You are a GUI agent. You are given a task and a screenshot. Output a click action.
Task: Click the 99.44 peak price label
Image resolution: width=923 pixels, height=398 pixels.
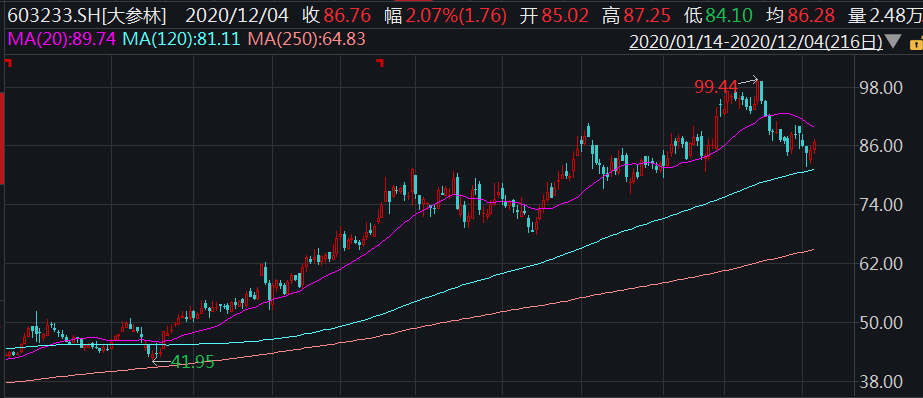pos(716,87)
